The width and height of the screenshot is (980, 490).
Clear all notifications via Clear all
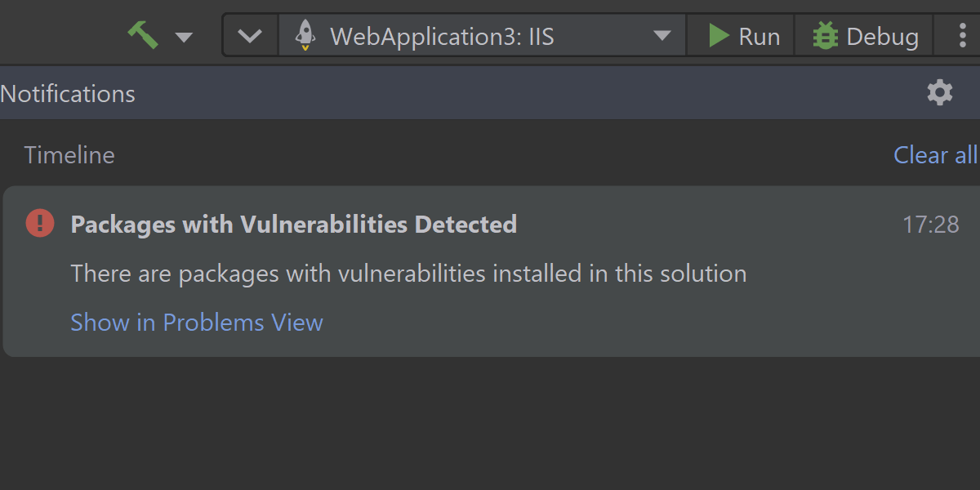(x=935, y=155)
